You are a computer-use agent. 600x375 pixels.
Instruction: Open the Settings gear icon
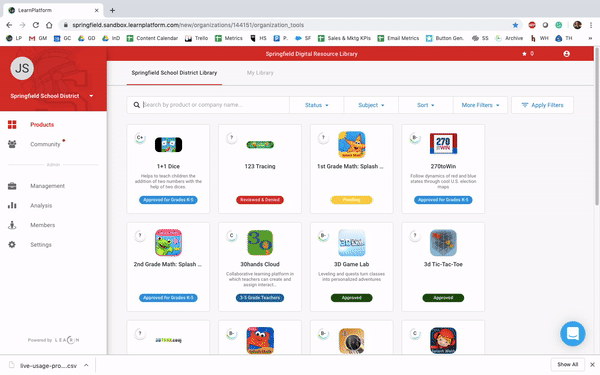12,245
